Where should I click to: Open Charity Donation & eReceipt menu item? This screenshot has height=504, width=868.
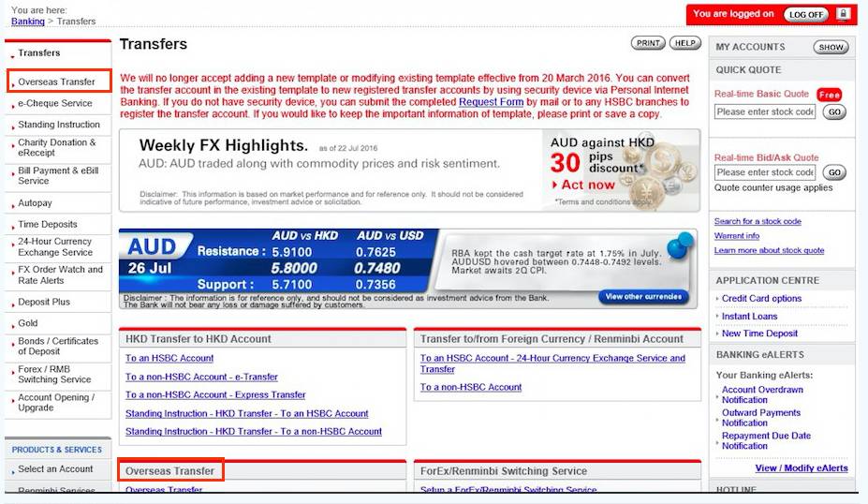click(x=56, y=148)
